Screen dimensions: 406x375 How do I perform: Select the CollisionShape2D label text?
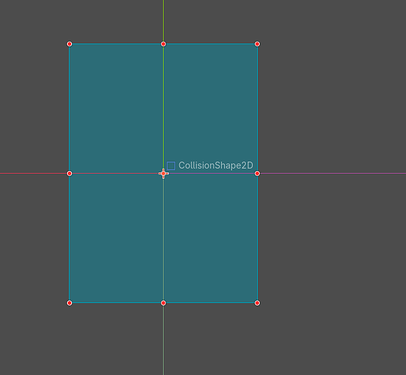click(216, 165)
